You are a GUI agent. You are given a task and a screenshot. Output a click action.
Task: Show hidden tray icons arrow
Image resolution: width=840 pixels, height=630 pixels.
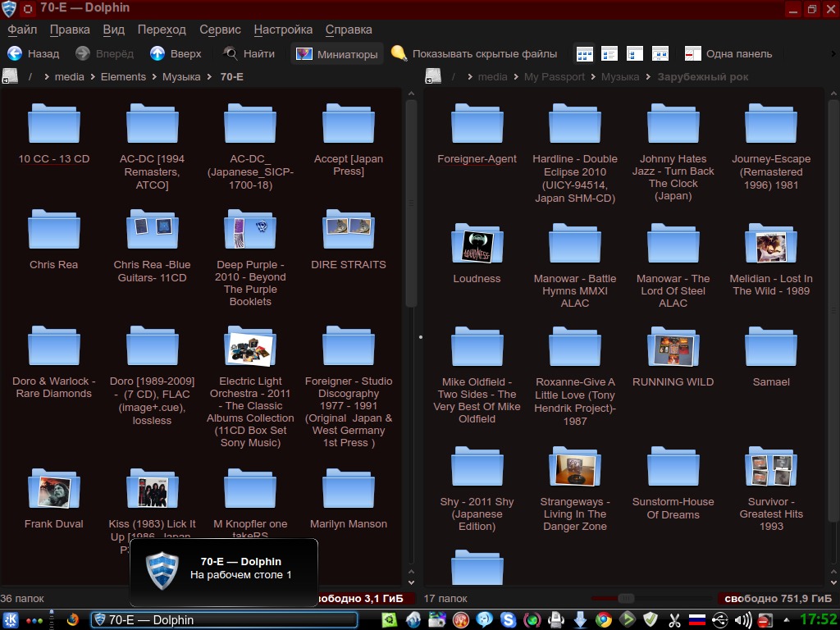(x=786, y=620)
